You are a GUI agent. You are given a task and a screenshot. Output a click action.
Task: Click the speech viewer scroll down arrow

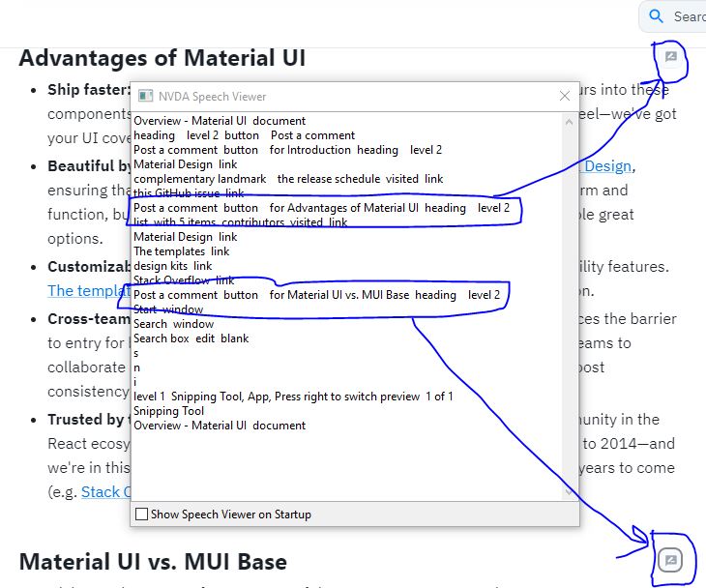(569, 492)
